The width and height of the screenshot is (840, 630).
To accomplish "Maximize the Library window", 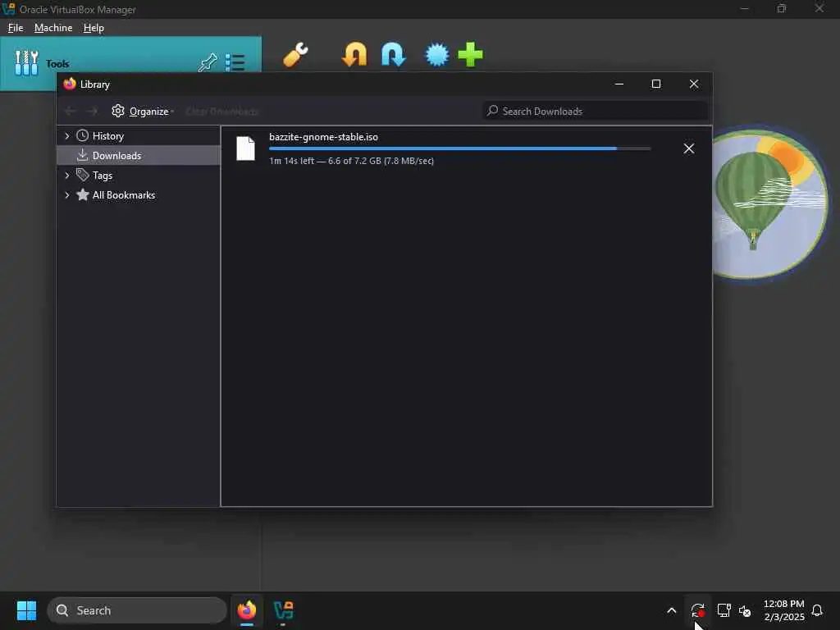I will click(656, 84).
